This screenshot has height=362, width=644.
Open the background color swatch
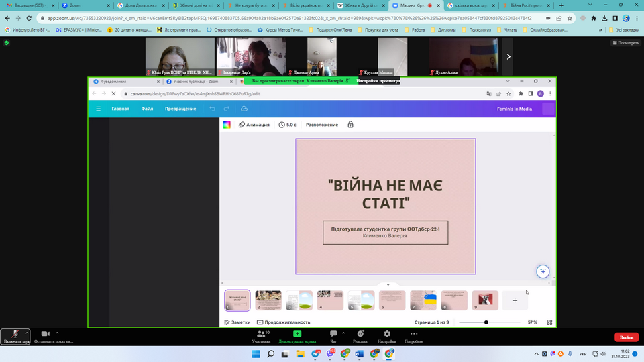point(227,125)
